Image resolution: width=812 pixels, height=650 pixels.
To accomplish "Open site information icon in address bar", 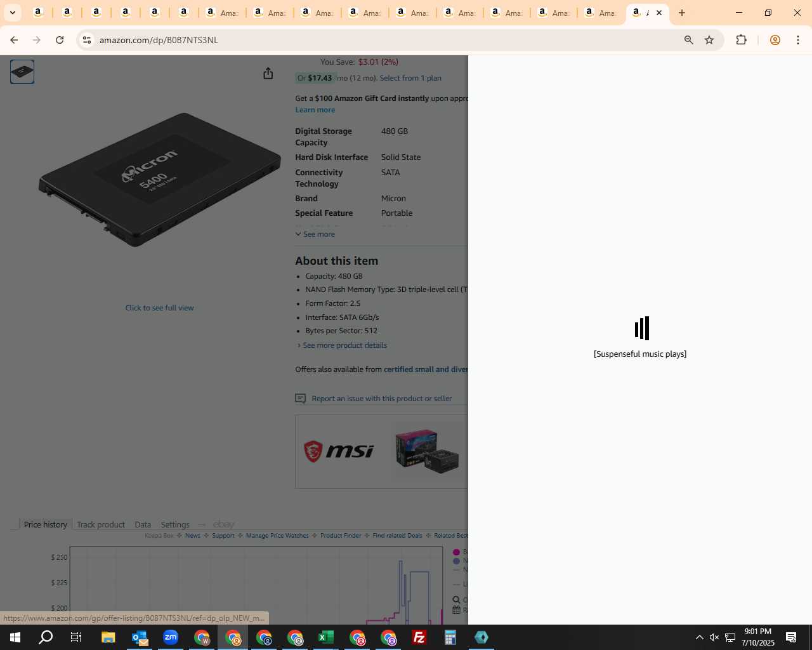I will click(87, 40).
